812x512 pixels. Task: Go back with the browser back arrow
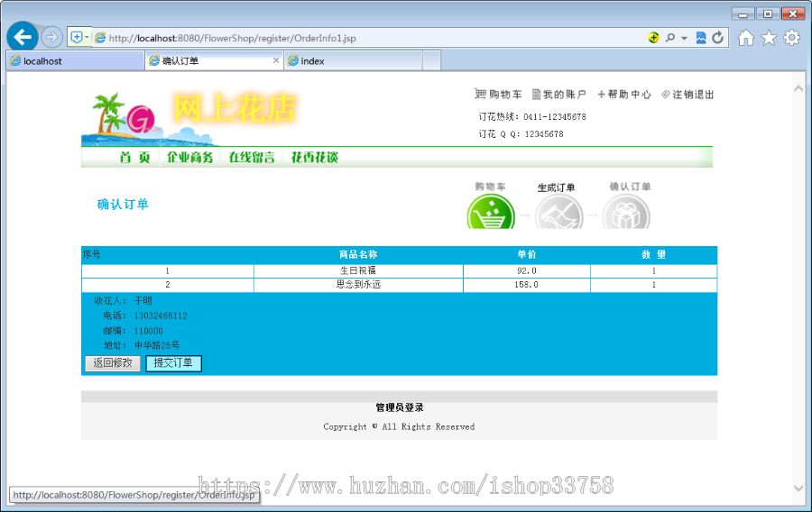[x=23, y=37]
